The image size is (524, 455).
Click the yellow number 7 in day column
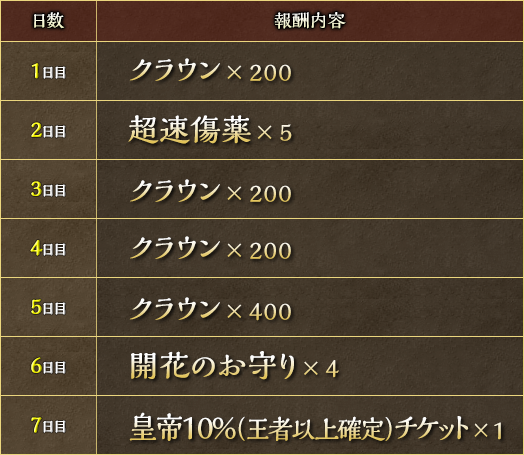(36, 425)
